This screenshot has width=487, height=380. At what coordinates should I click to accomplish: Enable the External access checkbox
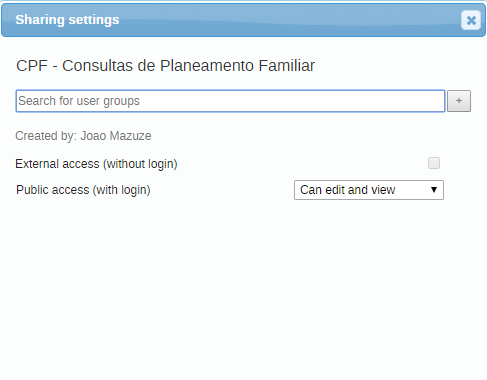(434, 163)
